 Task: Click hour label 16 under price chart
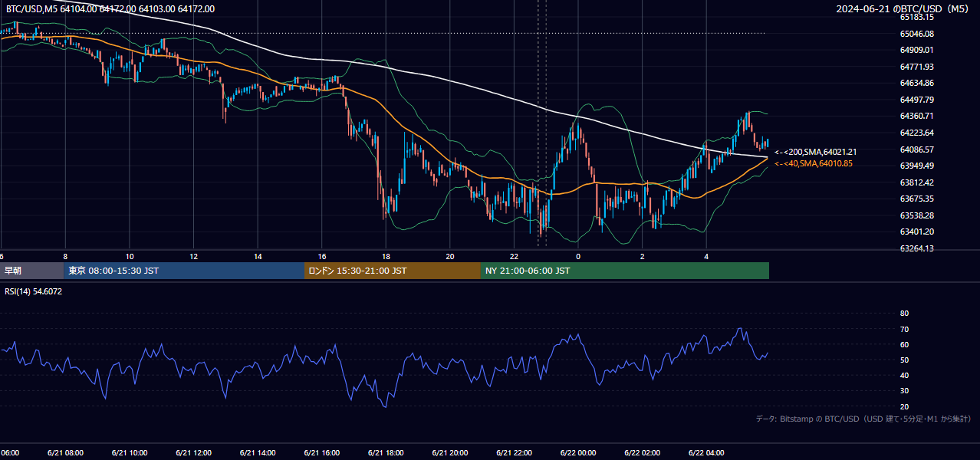pyautogui.click(x=322, y=256)
